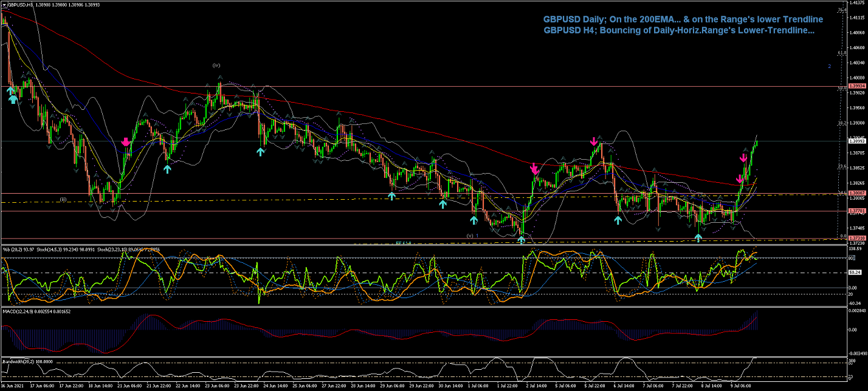Click the current price 1.38993 label
The width and height of the screenshot is (868, 391).
(856, 141)
